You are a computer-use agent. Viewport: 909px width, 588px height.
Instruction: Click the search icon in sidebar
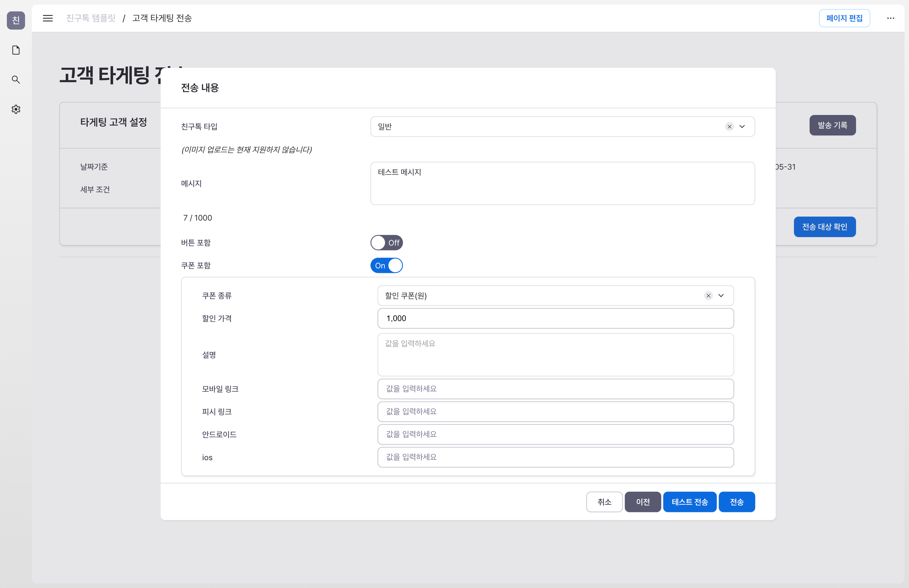(16, 79)
